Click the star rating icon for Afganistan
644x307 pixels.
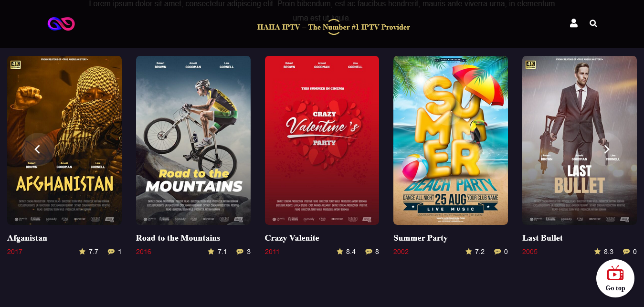[82, 251]
